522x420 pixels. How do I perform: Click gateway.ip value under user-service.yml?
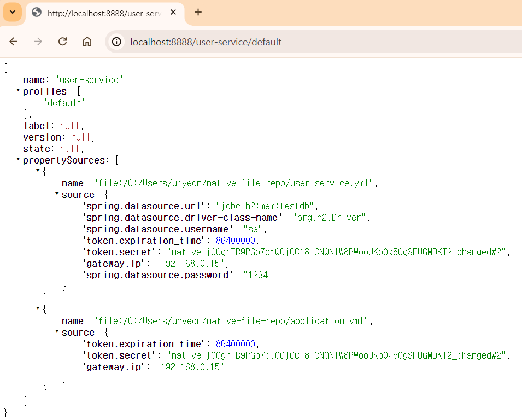[190, 264]
